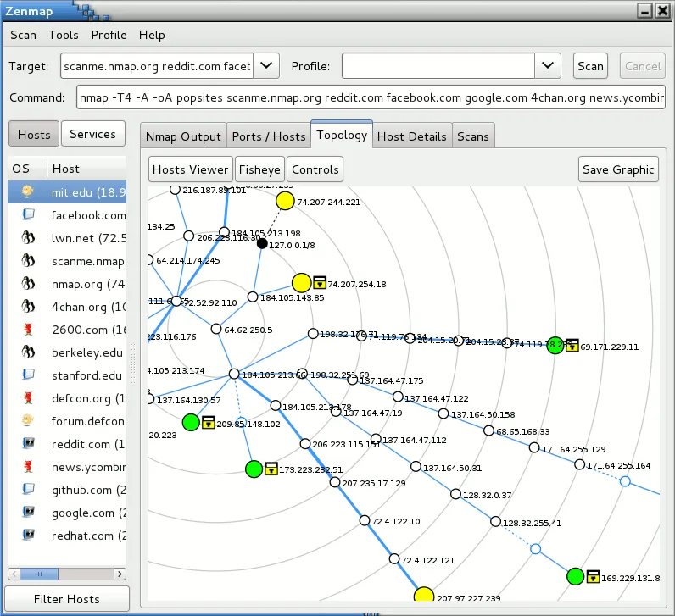Toggle the Fisheye view button
Image resolution: width=675 pixels, height=616 pixels.
[x=259, y=169]
